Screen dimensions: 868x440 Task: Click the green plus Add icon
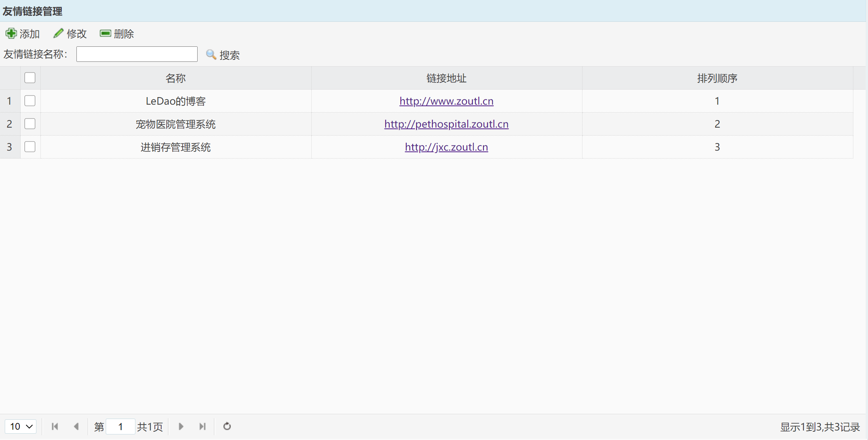[11, 34]
